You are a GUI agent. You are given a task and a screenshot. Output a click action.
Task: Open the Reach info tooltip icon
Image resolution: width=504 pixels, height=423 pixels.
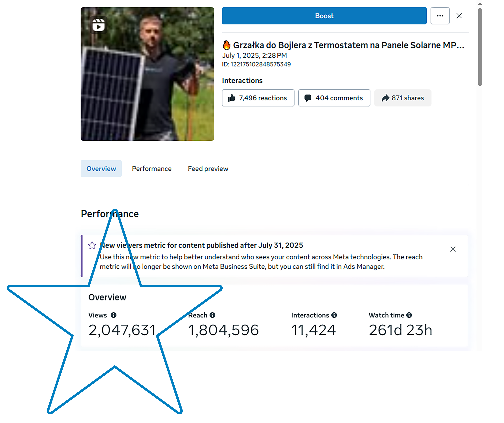213,315
